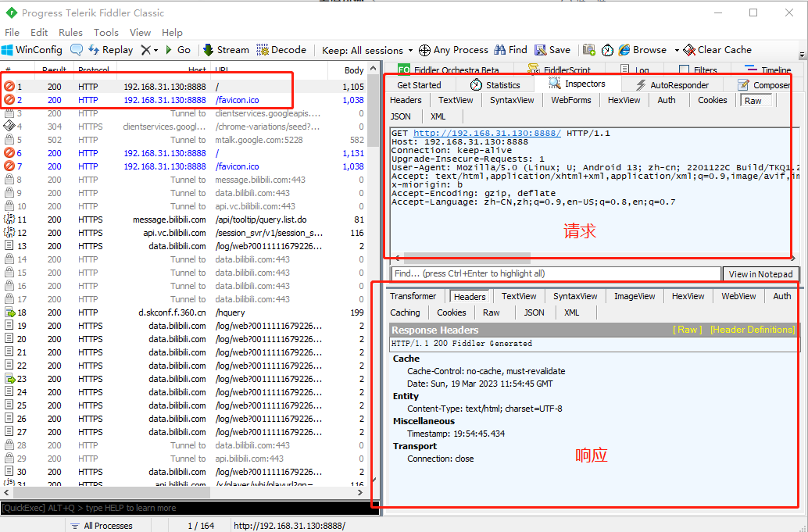Screen dimensions: 808x532
Task: Select the response WebView tab
Action: (738, 296)
